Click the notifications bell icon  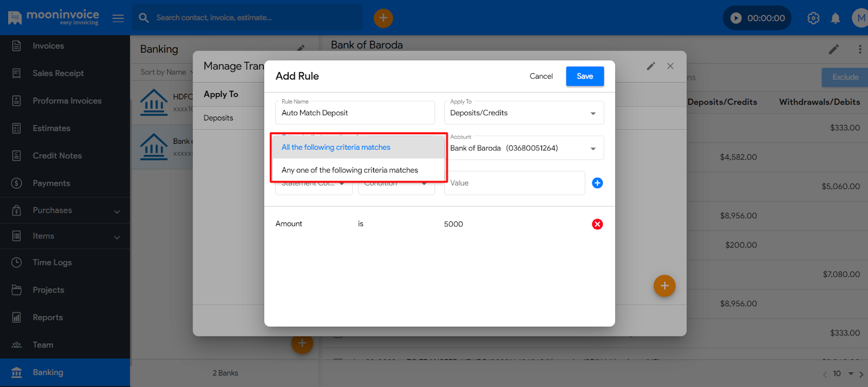coord(835,18)
